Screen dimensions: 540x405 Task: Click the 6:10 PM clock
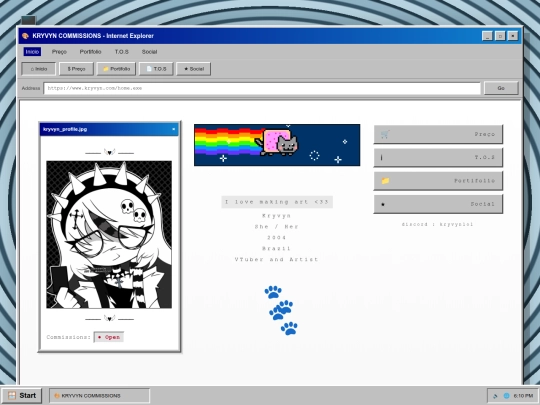click(x=523, y=396)
